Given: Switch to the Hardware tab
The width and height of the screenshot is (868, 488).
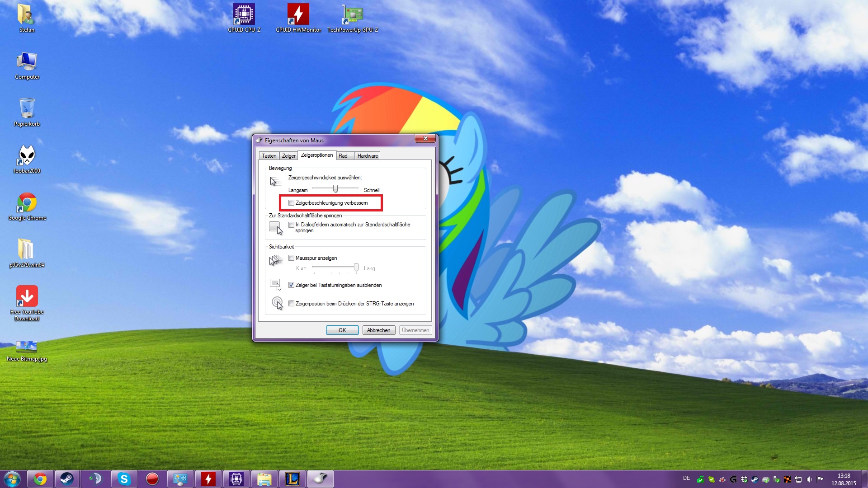Looking at the screenshot, I should [x=368, y=156].
